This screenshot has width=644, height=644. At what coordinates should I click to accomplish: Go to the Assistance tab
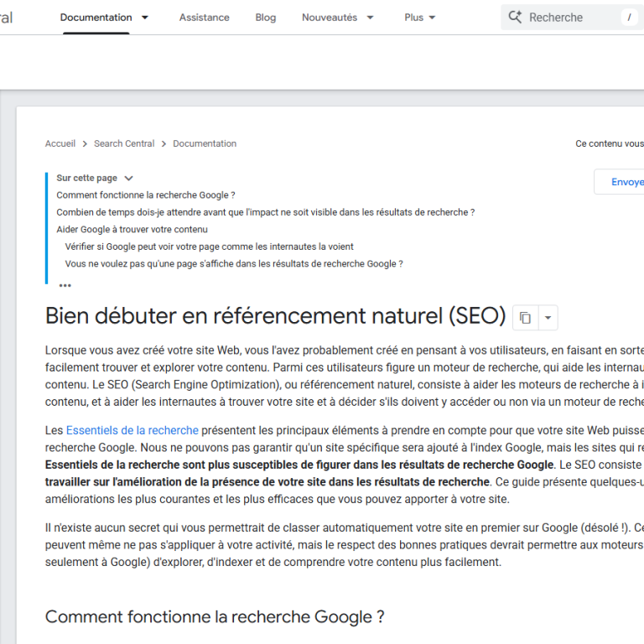click(204, 18)
